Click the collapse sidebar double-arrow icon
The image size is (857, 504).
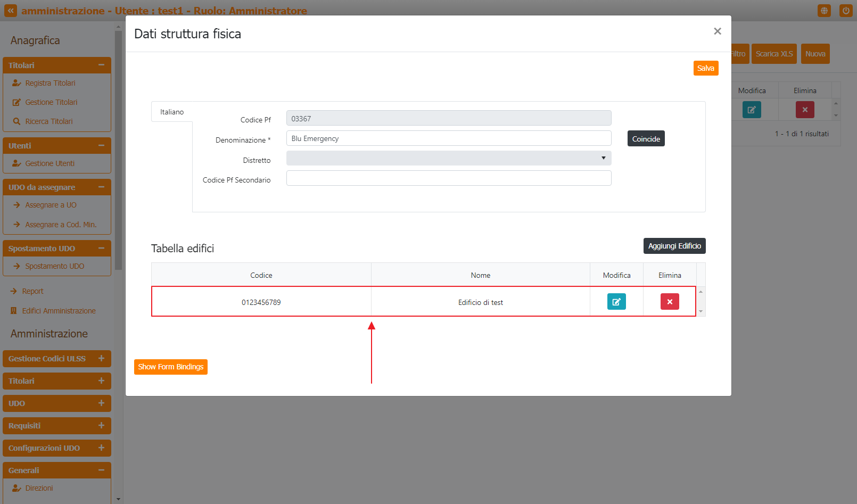11,11
